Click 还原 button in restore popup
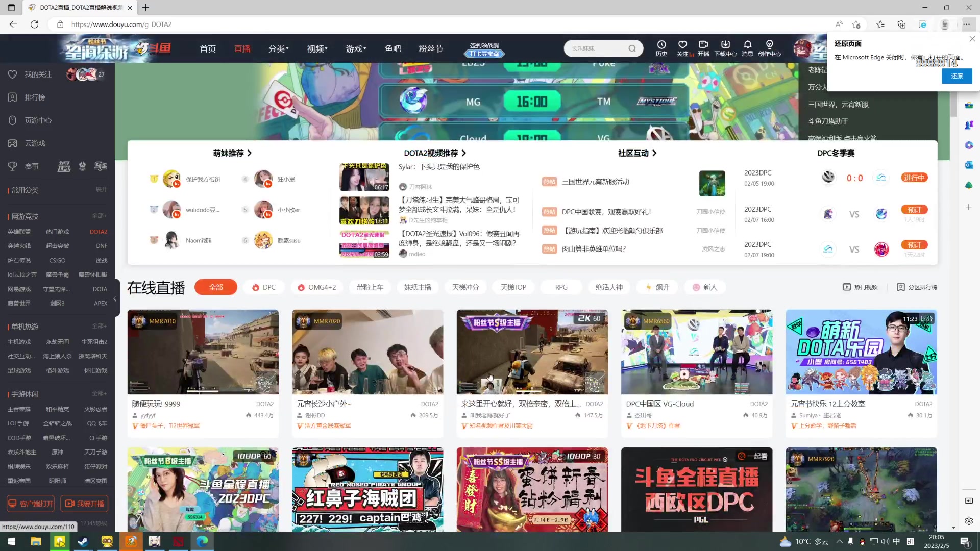The image size is (980, 551). (957, 76)
